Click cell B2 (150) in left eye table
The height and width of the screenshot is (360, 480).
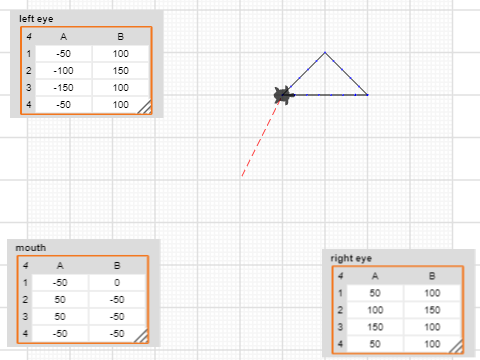[121, 71]
